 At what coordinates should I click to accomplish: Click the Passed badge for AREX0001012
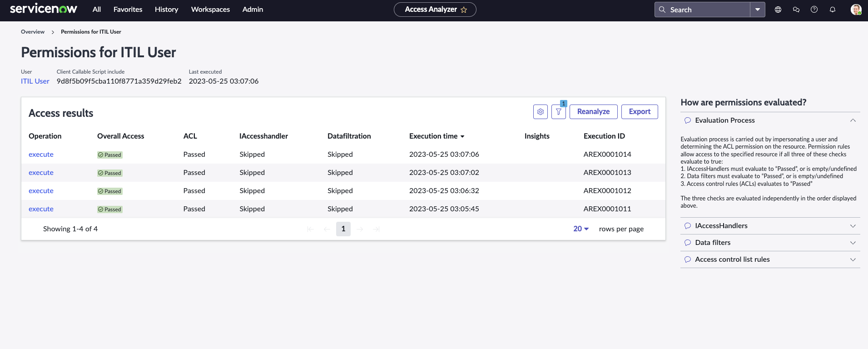(110, 191)
